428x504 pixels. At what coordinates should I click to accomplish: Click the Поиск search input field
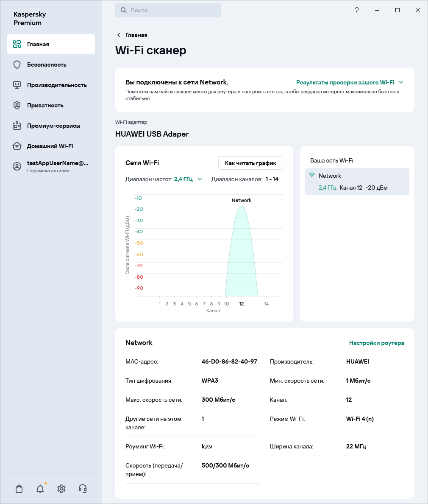tap(168, 10)
